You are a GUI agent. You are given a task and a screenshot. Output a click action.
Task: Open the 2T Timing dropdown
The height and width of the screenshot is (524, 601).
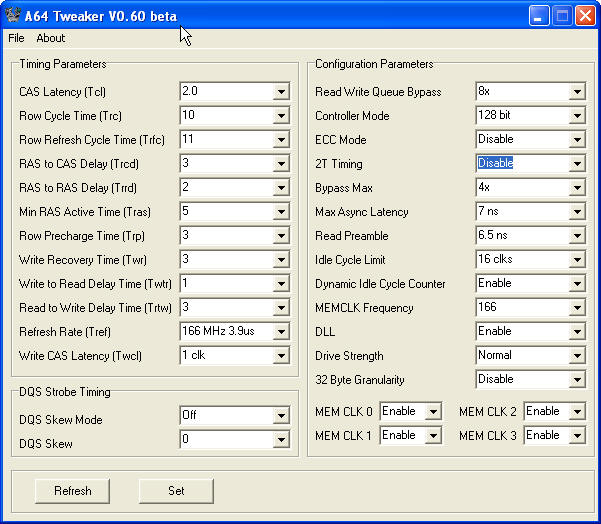577,164
